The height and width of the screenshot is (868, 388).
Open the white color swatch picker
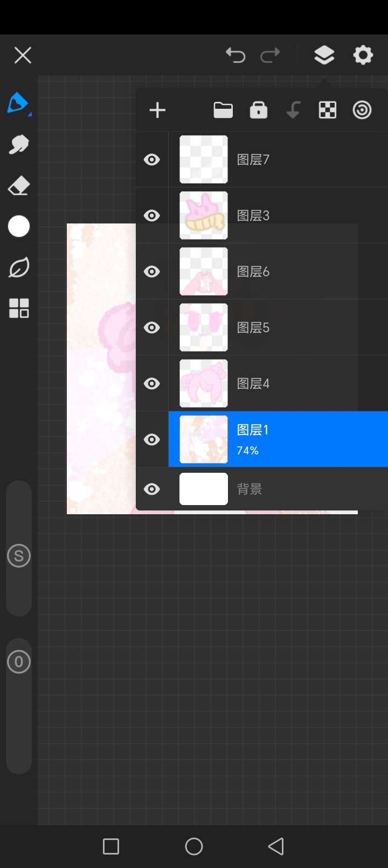(19, 226)
